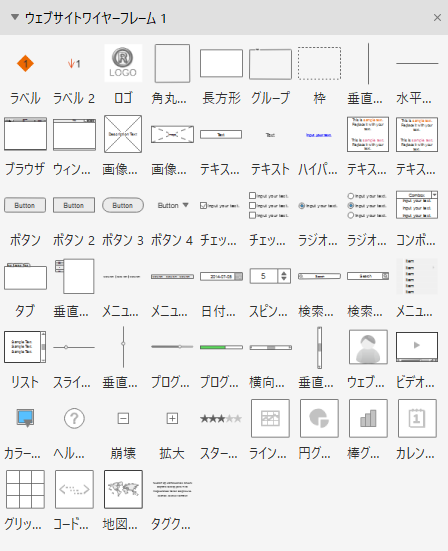Pick the plain text メニュ... menu shape
The image size is (448, 551).
122,277
